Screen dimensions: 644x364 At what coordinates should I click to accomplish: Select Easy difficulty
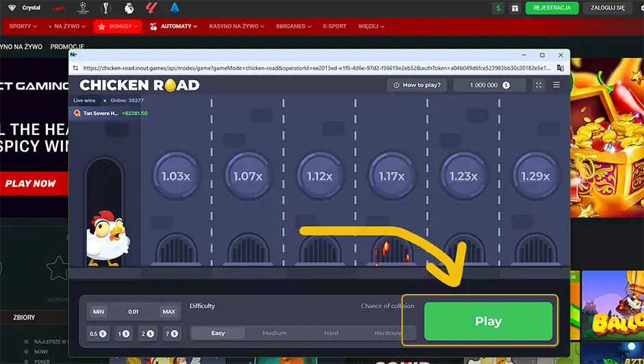click(x=218, y=333)
